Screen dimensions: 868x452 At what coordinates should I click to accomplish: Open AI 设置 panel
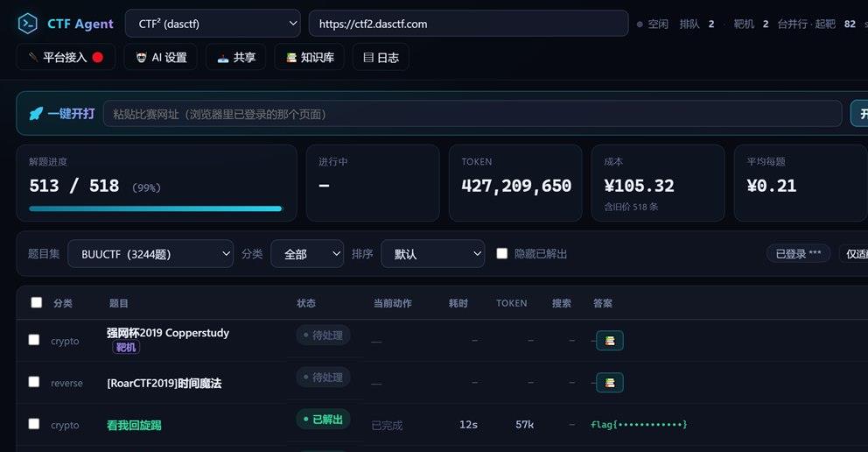(161, 57)
